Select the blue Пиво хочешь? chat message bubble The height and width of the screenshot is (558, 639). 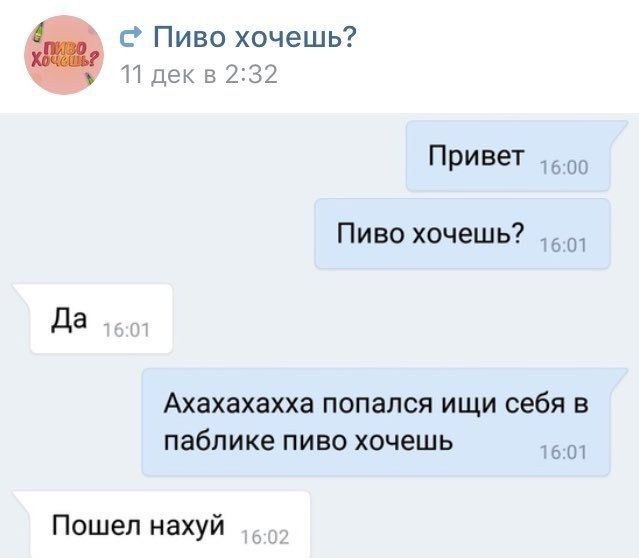(x=463, y=234)
